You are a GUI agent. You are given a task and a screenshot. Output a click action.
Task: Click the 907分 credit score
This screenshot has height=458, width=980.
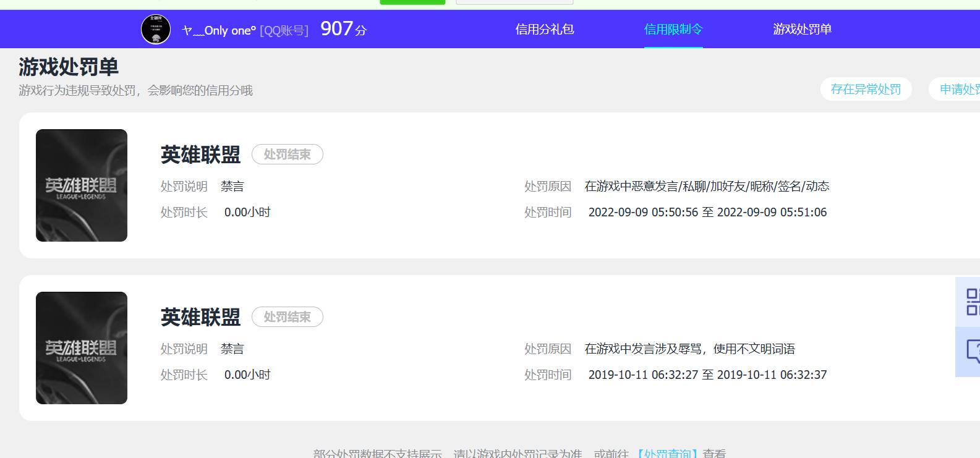343,29
